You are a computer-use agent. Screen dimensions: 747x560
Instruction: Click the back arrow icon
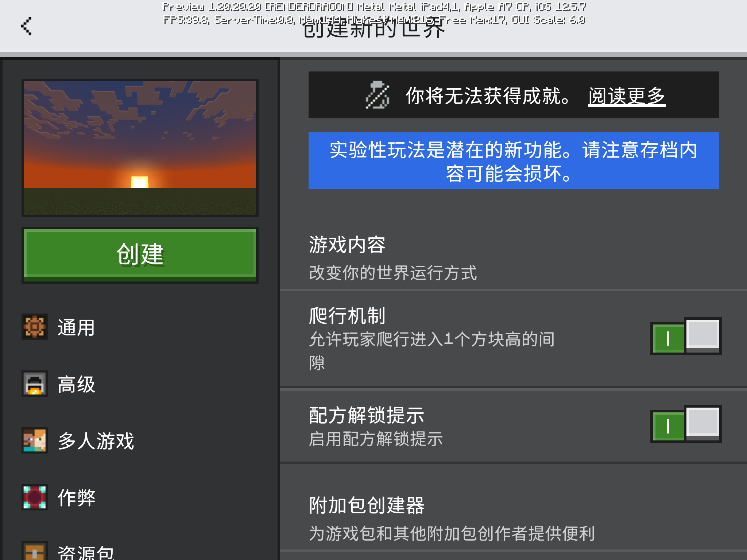[x=27, y=26]
